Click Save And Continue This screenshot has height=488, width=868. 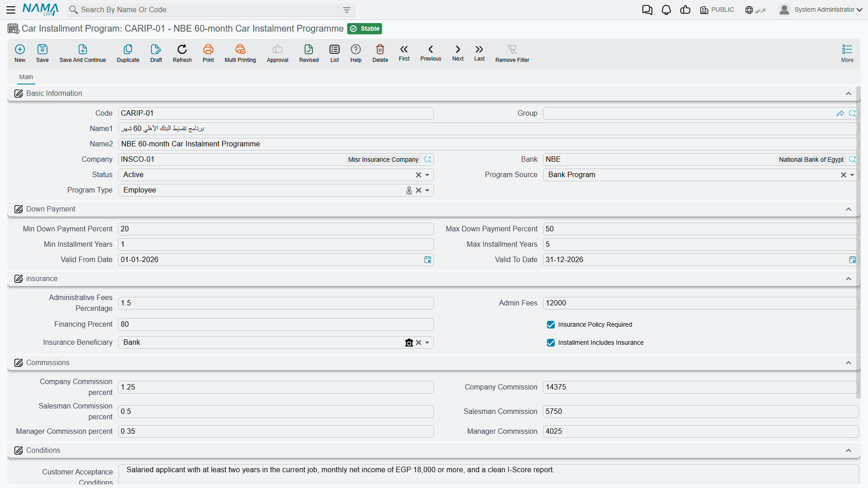(83, 53)
